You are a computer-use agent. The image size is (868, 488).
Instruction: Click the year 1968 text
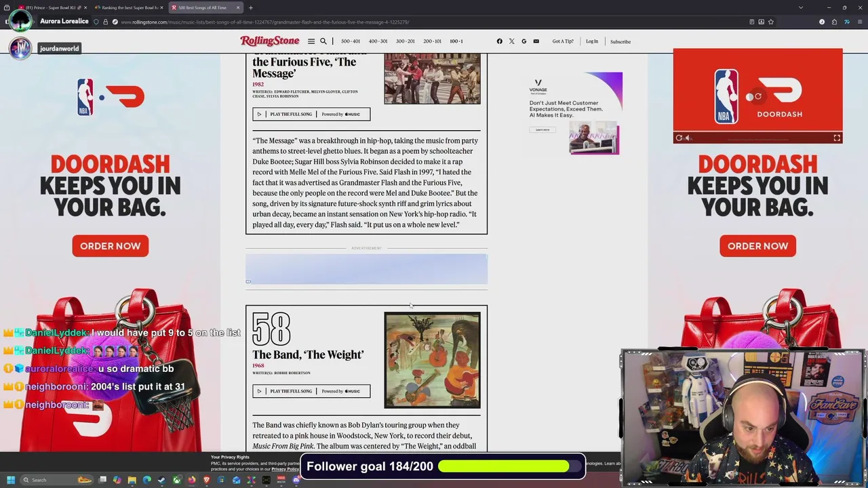(258, 365)
